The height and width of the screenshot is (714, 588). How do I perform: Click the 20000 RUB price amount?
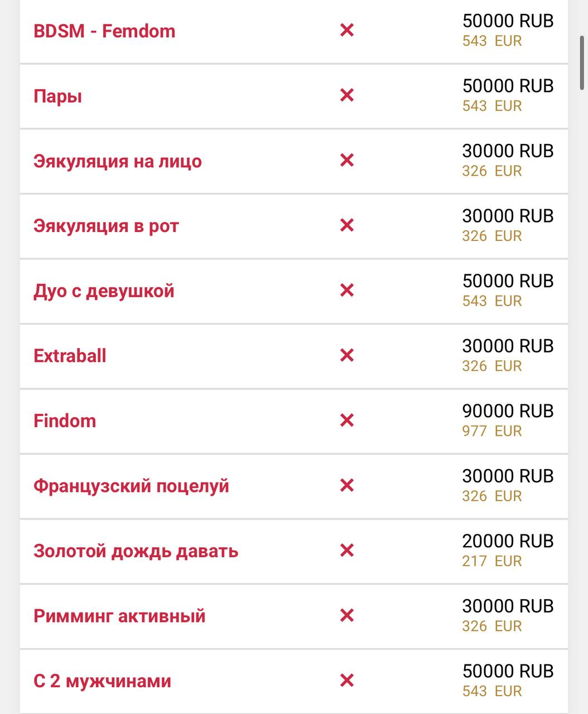(508, 541)
